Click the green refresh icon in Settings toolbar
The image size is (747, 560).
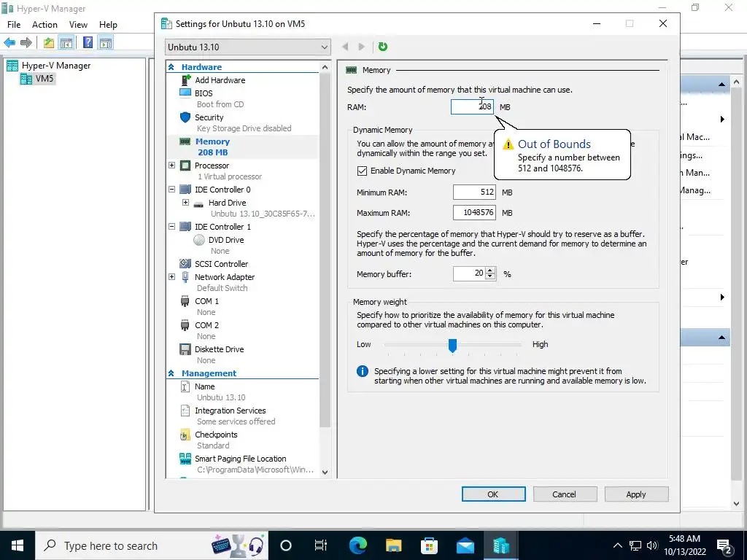[382, 47]
